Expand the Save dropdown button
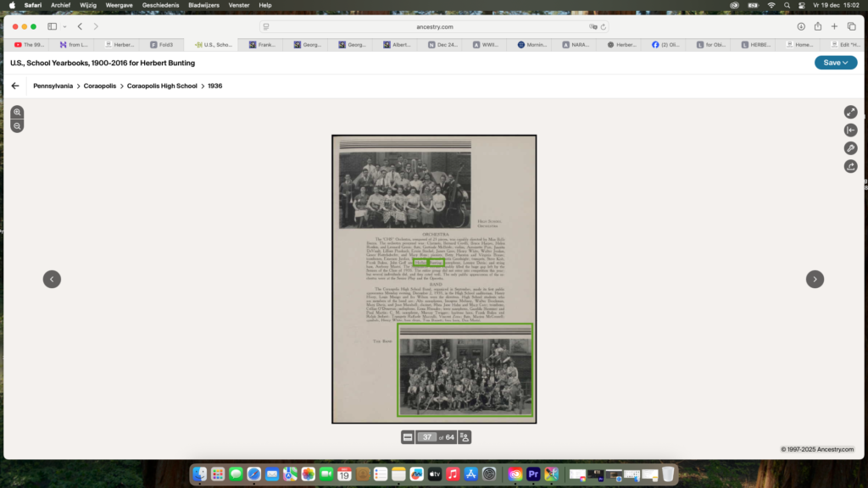The height and width of the screenshot is (488, 868). pos(835,63)
